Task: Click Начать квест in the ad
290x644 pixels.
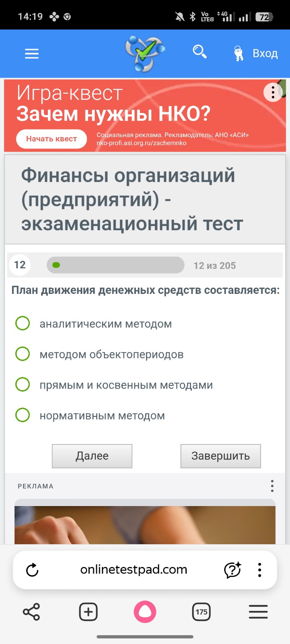Action: 51,139
